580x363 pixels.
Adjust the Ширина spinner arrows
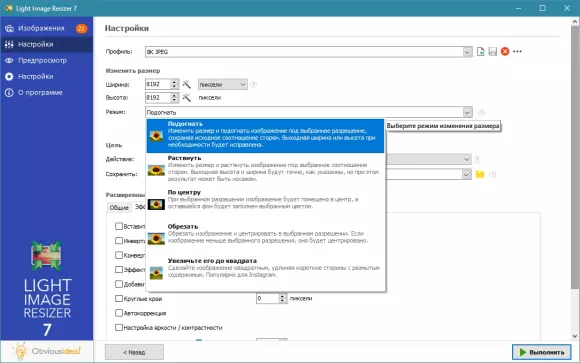pyautogui.click(x=174, y=84)
